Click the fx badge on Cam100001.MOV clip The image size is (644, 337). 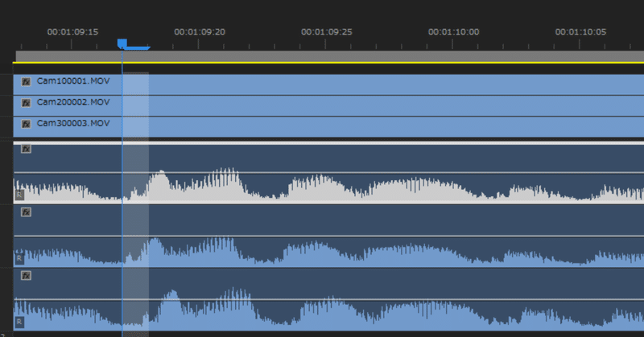tap(26, 82)
